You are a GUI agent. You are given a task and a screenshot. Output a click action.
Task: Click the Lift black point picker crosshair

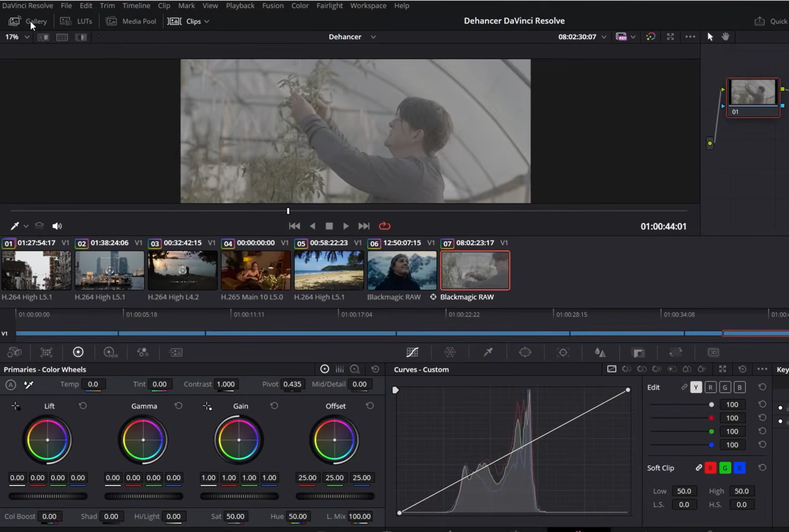[x=15, y=406]
